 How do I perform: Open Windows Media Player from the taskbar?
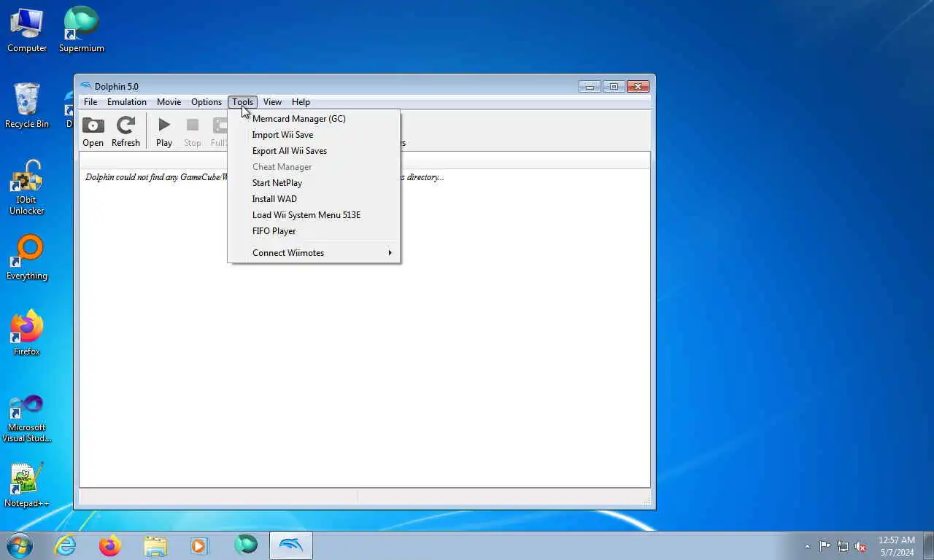(x=200, y=545)
